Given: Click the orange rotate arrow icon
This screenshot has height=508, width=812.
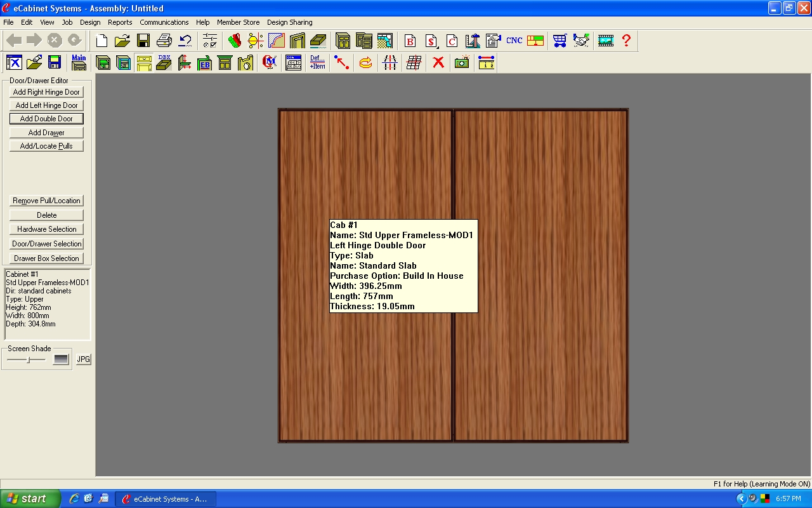Looking at the screenshot, I should click(365, 62).
